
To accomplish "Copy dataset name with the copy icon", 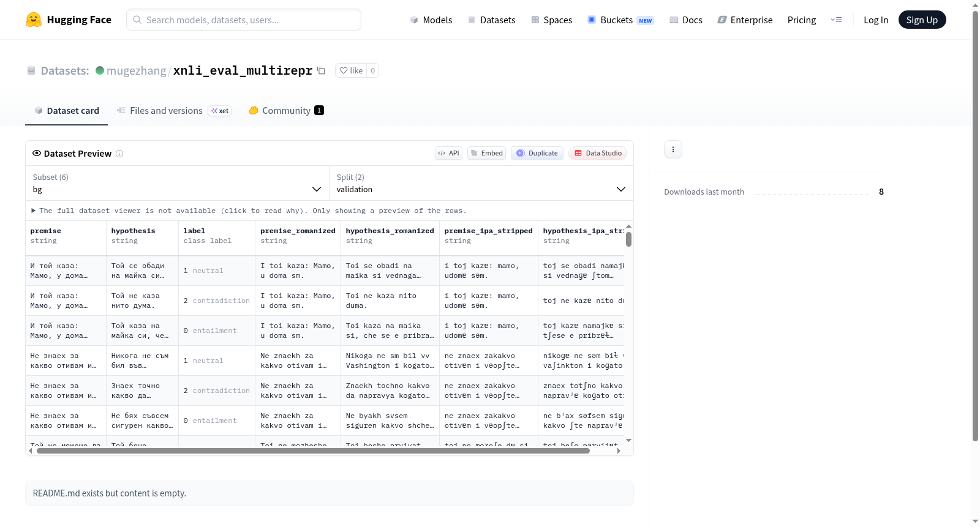I will point(321,70).
